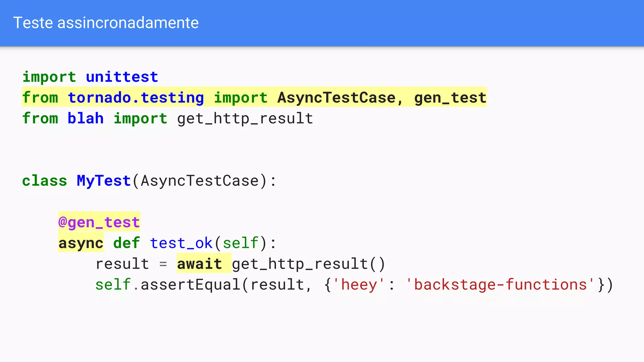Click the highlighted "@gen_test" decorator
644x362 pixels.
coord(99,222)
